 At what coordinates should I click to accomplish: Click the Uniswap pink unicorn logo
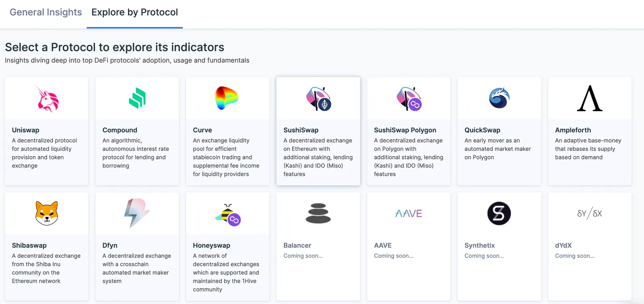coord(47,99)
